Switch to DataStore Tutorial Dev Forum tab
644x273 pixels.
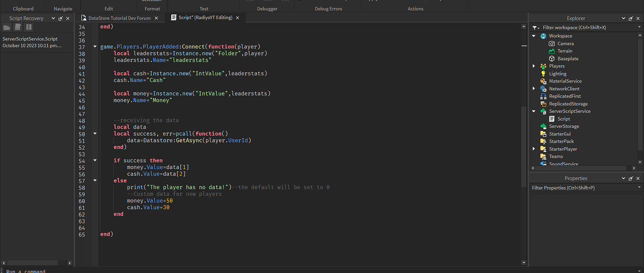(119, 18)
